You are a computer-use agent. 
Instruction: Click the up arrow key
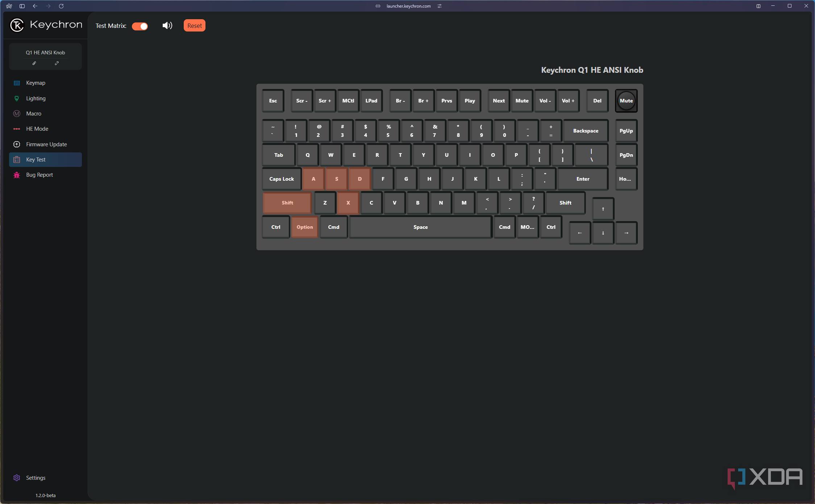603,209
